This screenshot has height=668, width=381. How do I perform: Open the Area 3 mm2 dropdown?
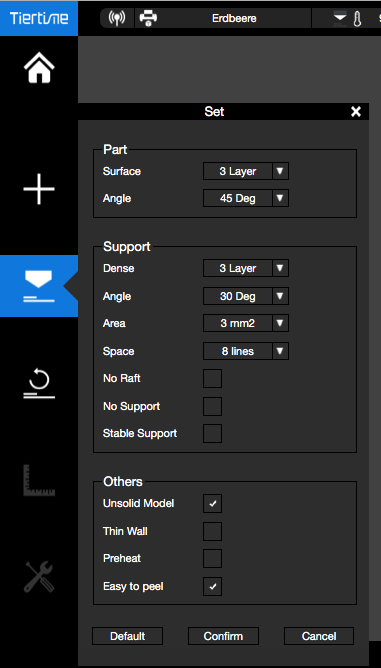[246, 323]
